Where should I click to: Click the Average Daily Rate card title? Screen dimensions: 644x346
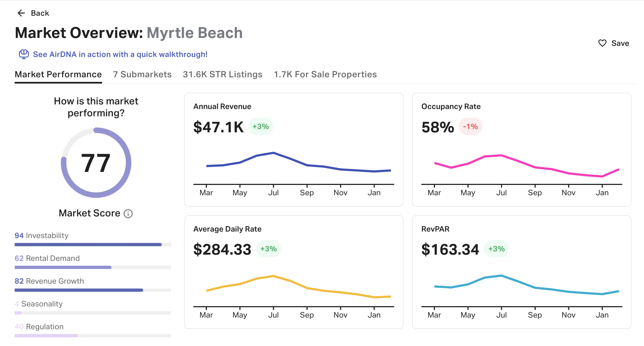click(227, 229)
